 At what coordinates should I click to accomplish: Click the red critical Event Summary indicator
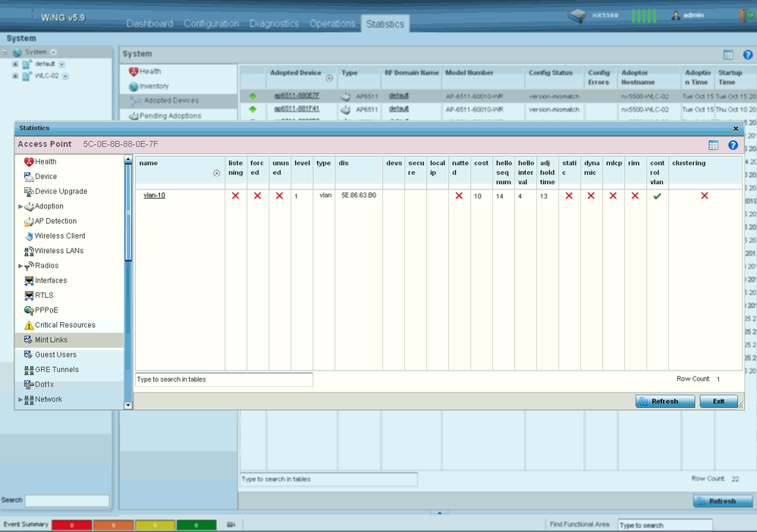71,524
